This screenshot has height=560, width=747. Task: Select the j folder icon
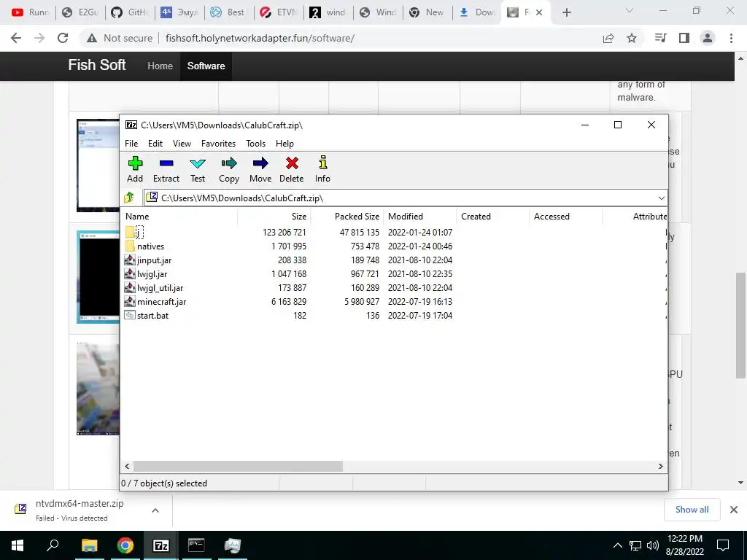click(x=130, y=233)
